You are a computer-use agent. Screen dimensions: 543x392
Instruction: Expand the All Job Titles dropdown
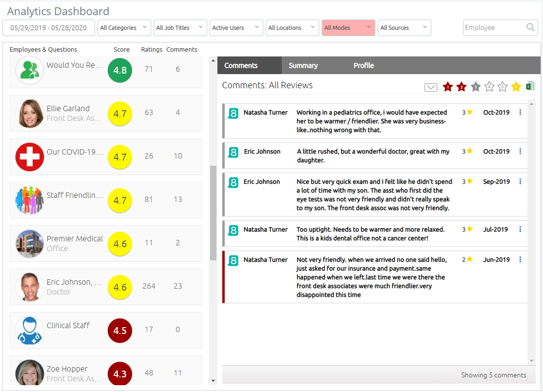[180, 28]
